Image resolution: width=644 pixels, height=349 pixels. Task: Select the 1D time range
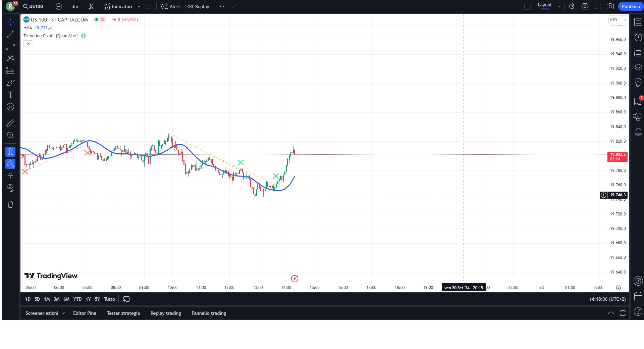click(x=28, y=299)
